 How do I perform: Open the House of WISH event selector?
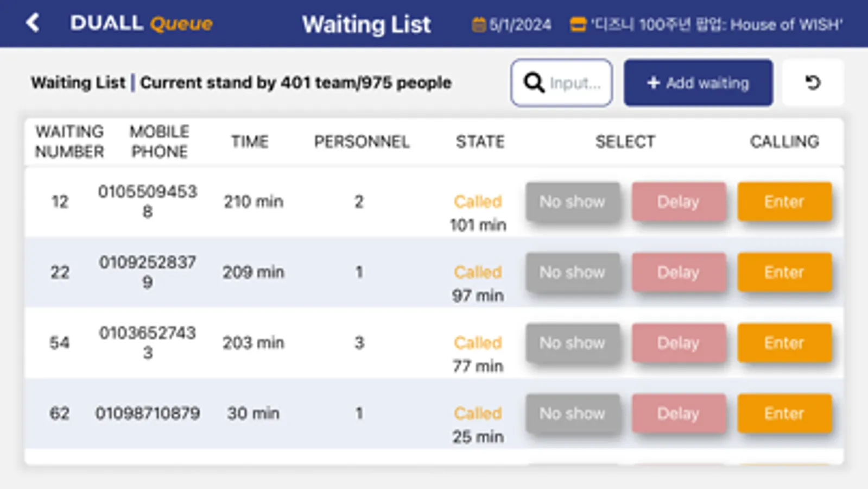coord(717,24)
